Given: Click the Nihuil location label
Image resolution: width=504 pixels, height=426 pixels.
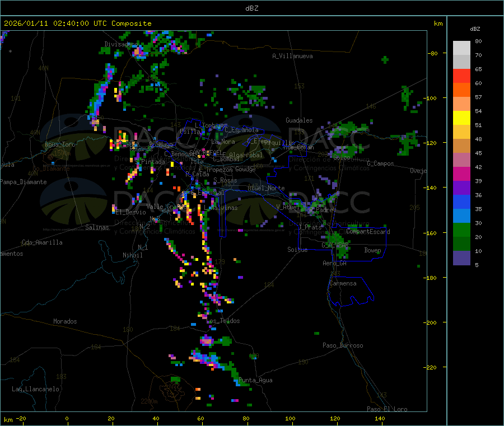Looking at the screenshot, I should tap(133, 255).
